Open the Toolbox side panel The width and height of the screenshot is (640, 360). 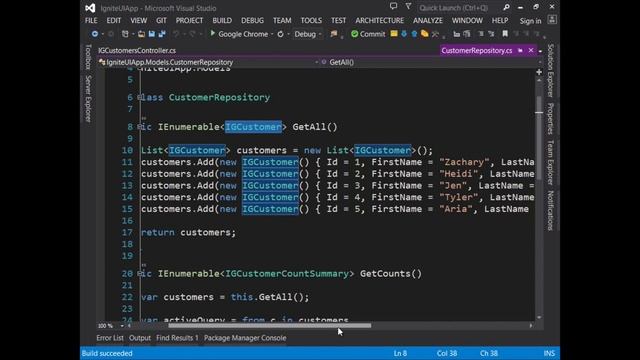coord(88,57)
